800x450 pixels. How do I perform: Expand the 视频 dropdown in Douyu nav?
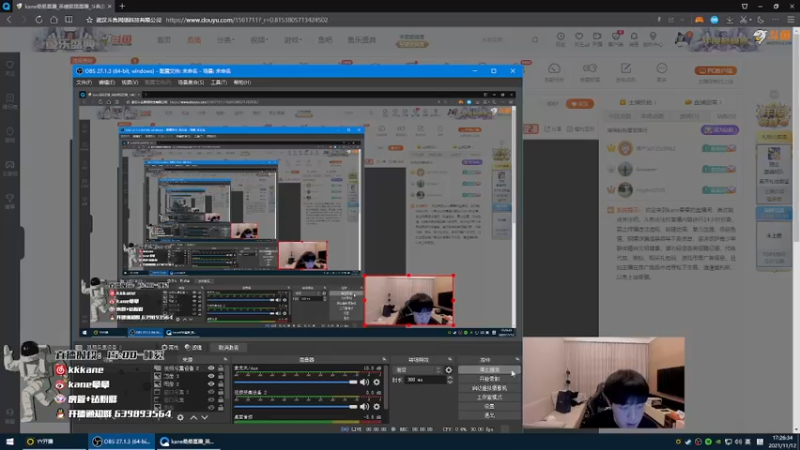tap(259, 40)
